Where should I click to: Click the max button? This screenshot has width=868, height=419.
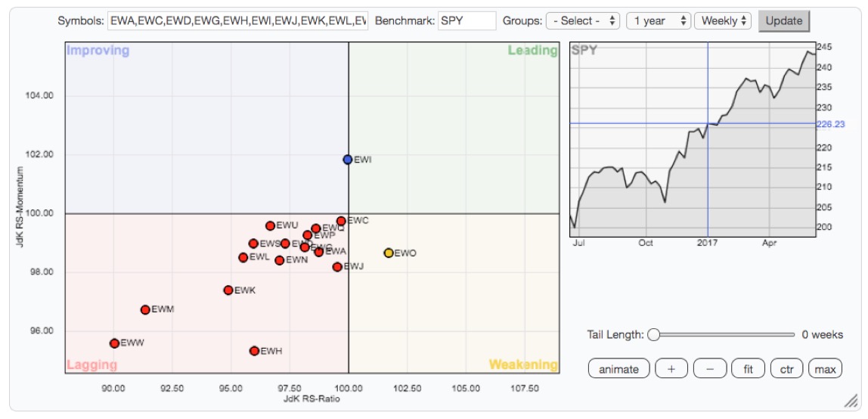[x=825, y=369]
